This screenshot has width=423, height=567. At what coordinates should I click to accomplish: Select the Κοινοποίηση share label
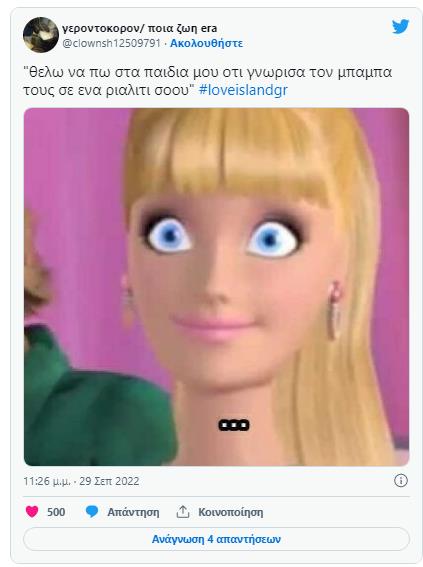(x=231, y=512)
